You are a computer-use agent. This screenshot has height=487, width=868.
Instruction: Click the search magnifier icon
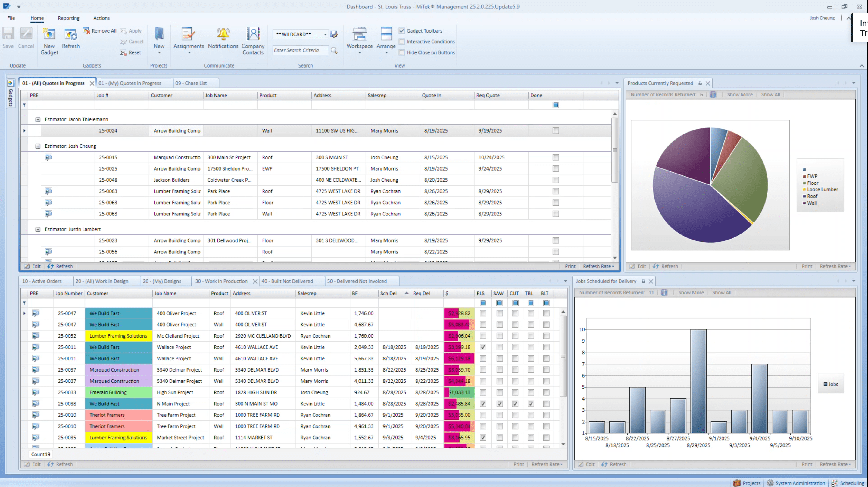[x=334, y=50]
